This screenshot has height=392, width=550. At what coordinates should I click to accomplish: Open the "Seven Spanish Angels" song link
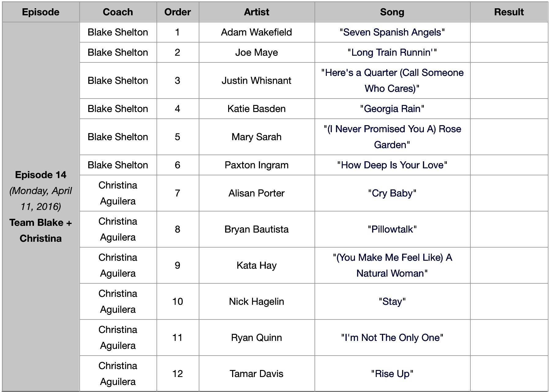pos(392,32)
